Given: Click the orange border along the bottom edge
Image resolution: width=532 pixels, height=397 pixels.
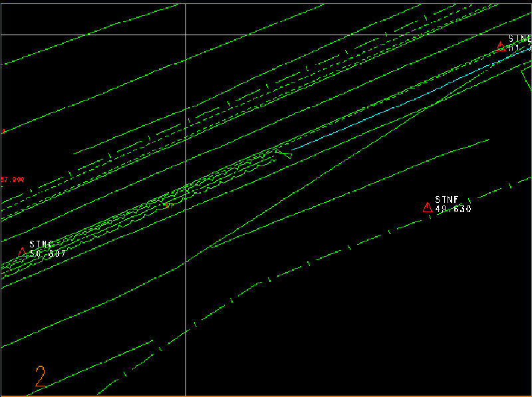Looking at the screenshot, I should pyautogui.click(x=266, y=396).
